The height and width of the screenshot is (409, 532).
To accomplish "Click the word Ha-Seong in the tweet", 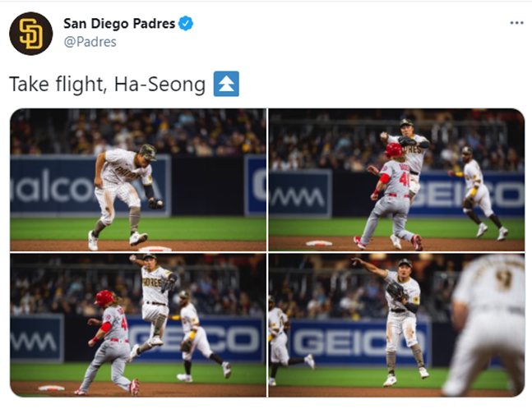I will (x=160, y=84).
